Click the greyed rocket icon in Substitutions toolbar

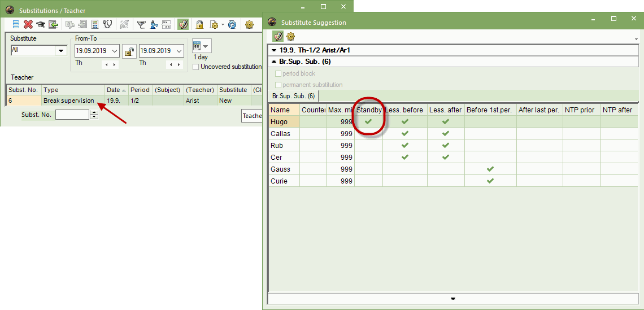pos(124,25)
